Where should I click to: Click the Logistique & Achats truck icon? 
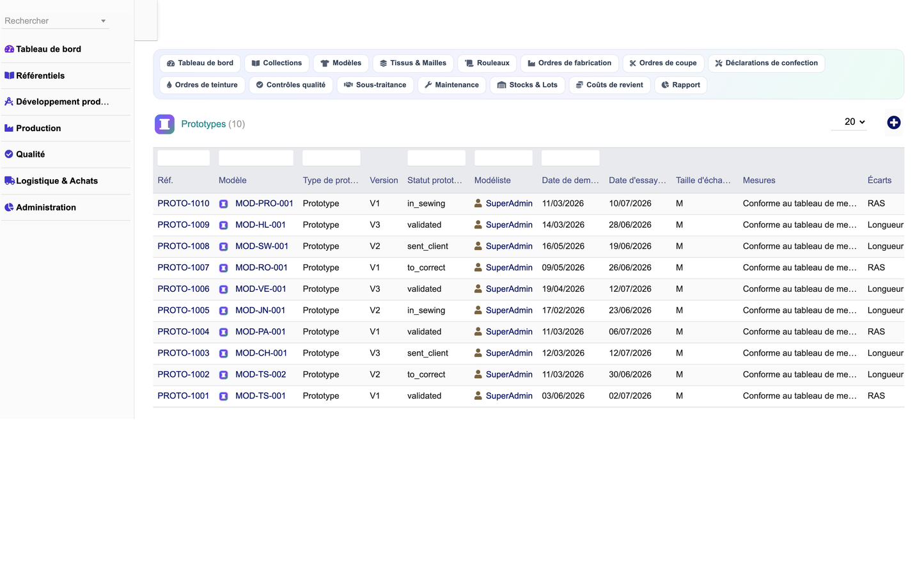tap(9, 181)
